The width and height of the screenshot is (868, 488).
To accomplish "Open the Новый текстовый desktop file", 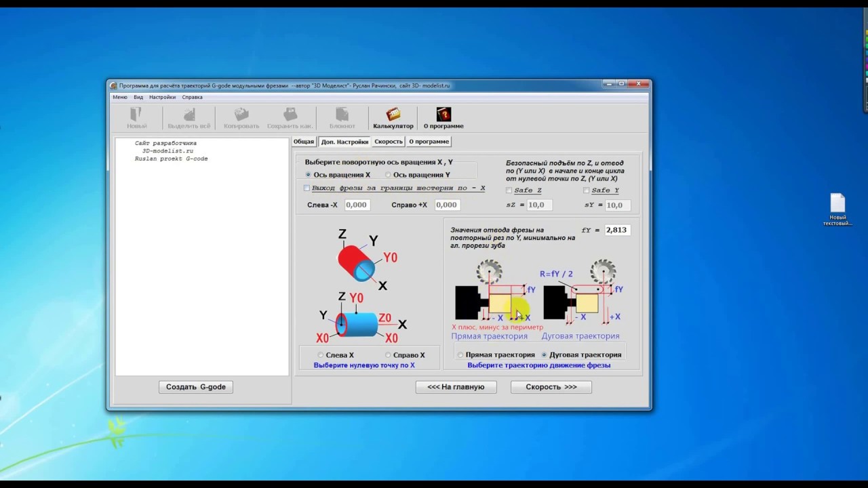I will point(837,210).
